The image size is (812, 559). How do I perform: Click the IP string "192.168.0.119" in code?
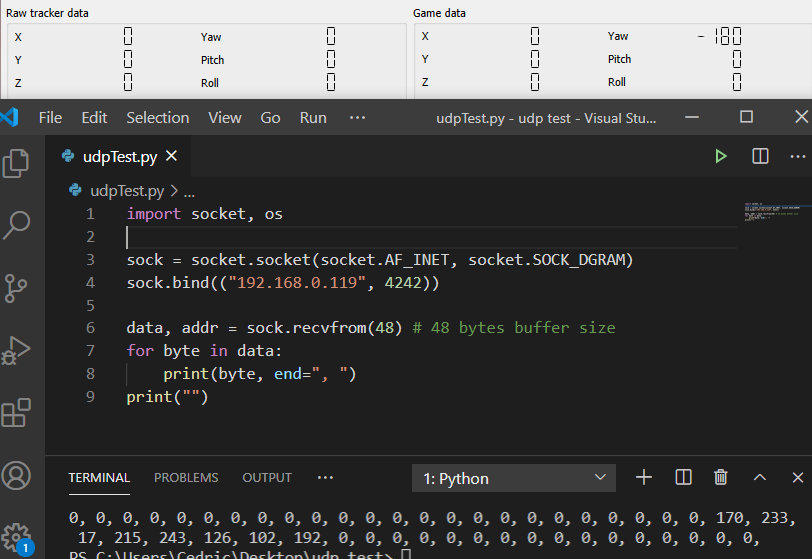click(x=297, y=282)
